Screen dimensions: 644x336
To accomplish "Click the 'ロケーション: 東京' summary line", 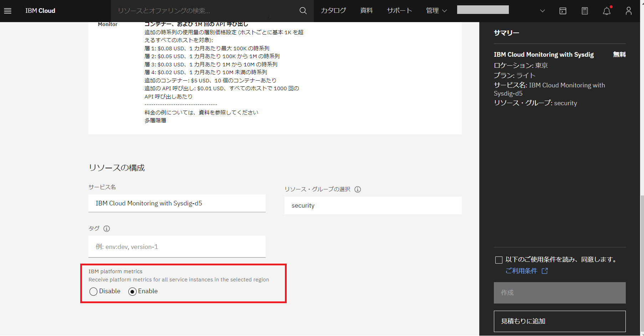I will [521, 66].
